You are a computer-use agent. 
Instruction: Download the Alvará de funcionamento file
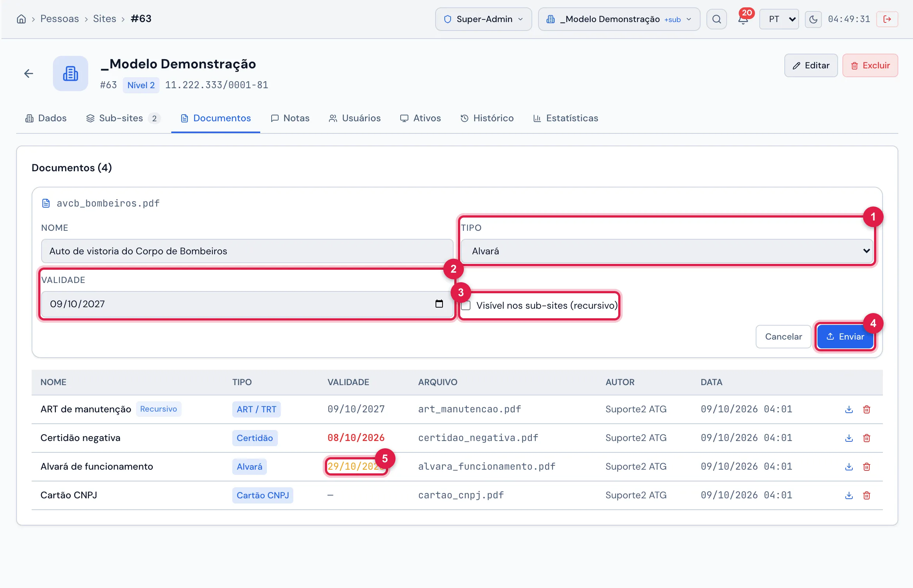[x=848, y=467]
